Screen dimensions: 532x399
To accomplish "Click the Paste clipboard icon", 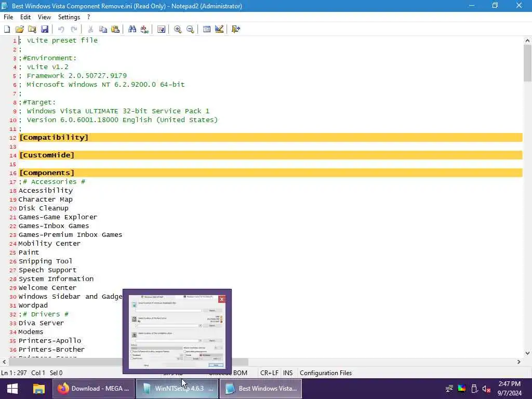I will point(115,29).
